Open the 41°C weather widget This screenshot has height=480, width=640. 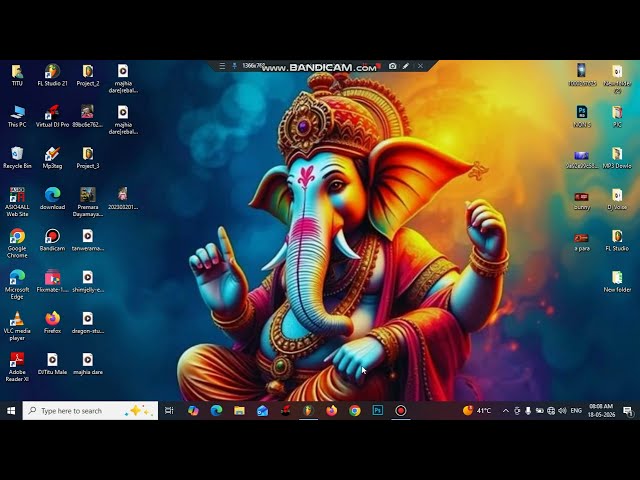(477, 411)
